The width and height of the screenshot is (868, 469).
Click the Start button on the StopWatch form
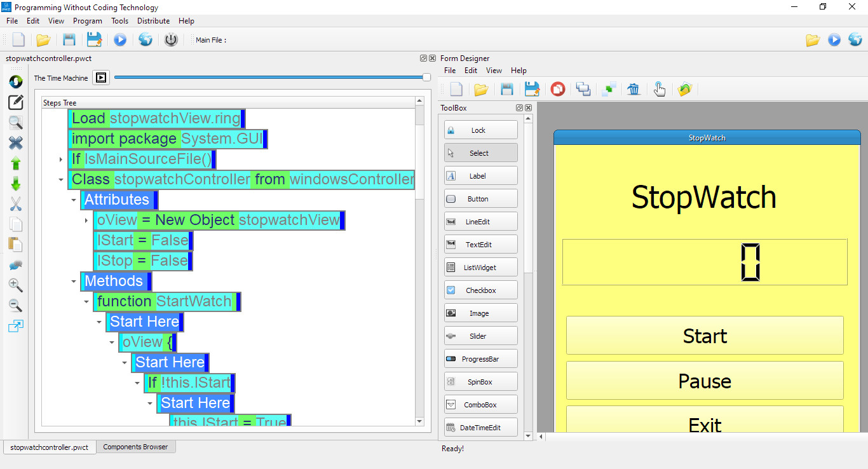click(x=704, y=335)
